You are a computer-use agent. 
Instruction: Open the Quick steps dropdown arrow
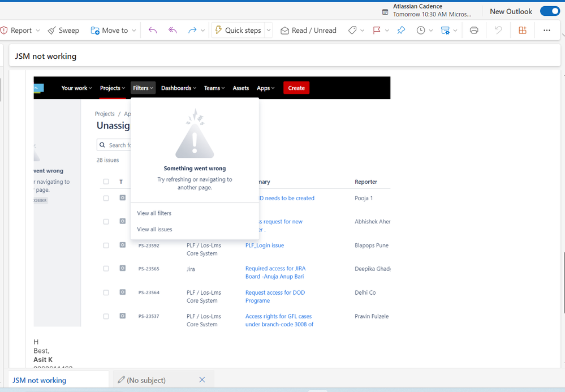pos(269,31)
